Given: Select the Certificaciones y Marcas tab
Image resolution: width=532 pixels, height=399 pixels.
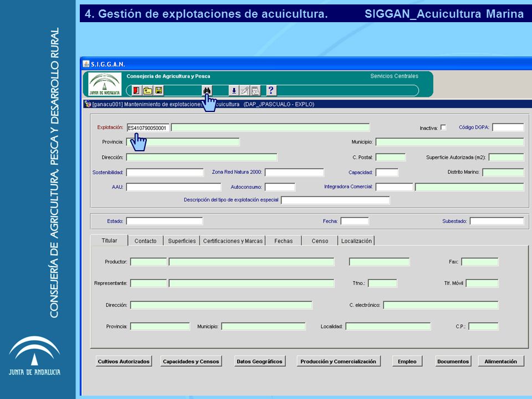Looking at the screenshot, I should [x=233, y=241].
